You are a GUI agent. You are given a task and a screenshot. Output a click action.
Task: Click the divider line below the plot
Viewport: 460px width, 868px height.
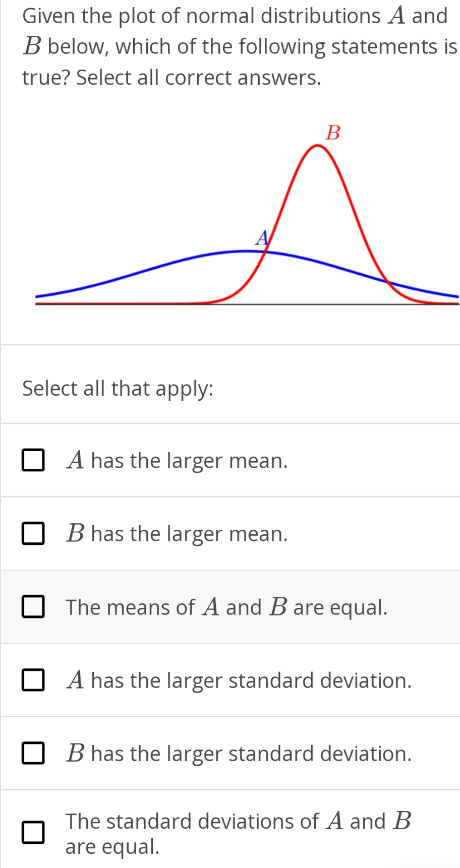pos(230,343)
